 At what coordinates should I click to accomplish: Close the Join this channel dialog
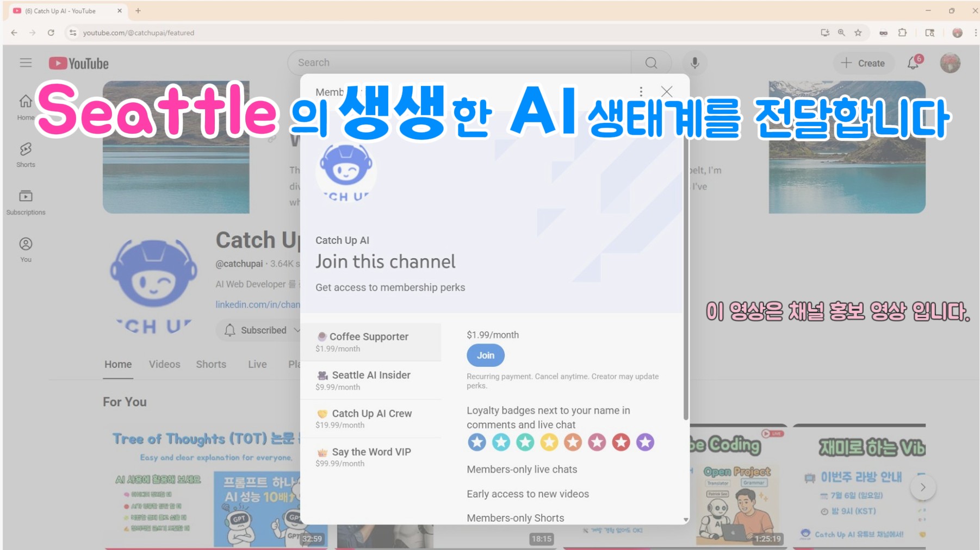pos(667,91)
